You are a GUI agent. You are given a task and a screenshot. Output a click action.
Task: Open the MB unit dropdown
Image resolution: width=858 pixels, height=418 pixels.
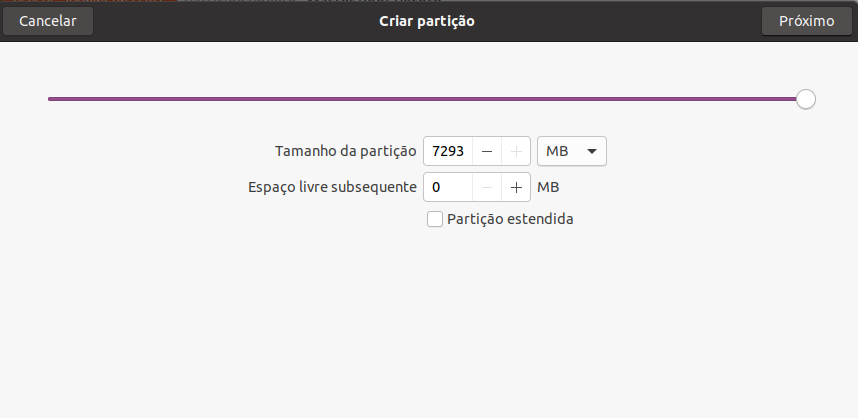[x=572, y=151]
